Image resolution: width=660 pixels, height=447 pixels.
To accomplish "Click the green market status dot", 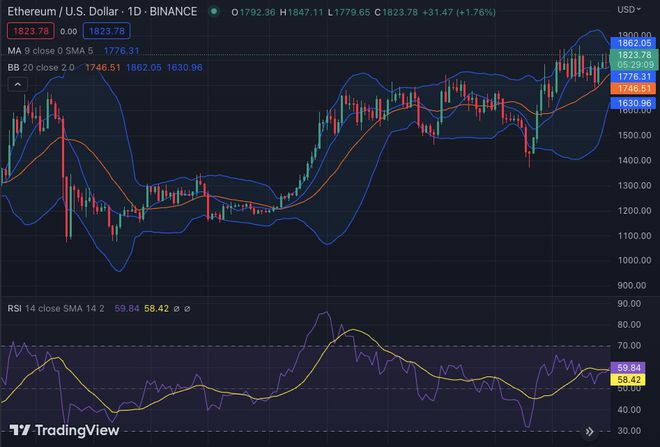I will [214, 12].
